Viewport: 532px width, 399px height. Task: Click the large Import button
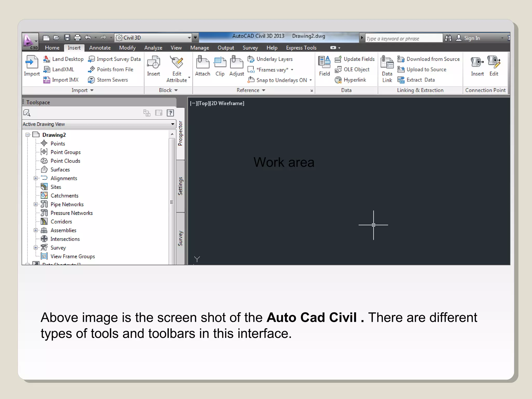32,66
